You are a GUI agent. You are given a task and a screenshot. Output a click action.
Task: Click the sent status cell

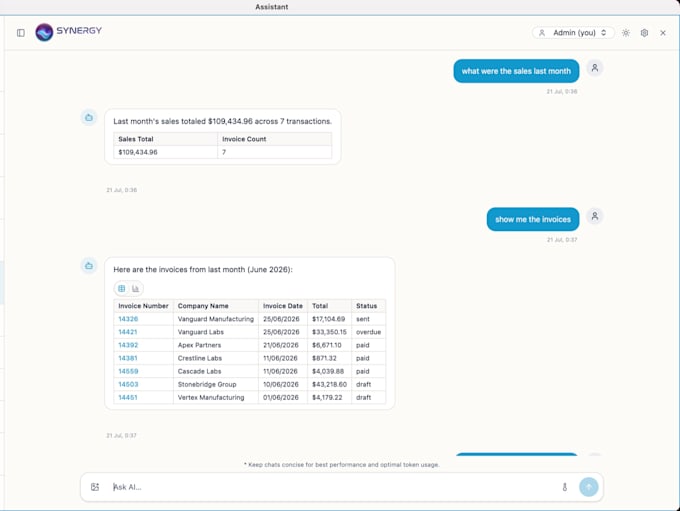tap(368, 319)
